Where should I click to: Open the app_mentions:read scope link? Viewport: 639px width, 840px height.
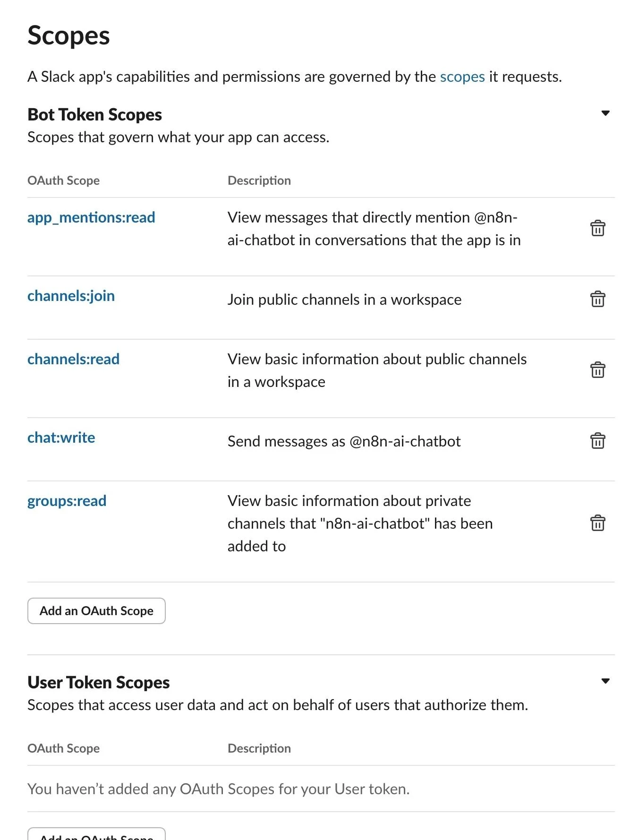(x=91, y=217)
